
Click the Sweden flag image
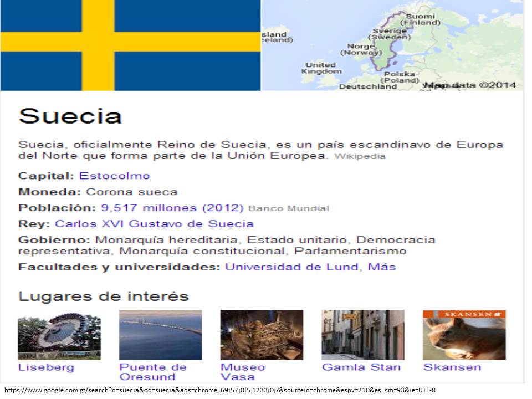coord(130,45)
